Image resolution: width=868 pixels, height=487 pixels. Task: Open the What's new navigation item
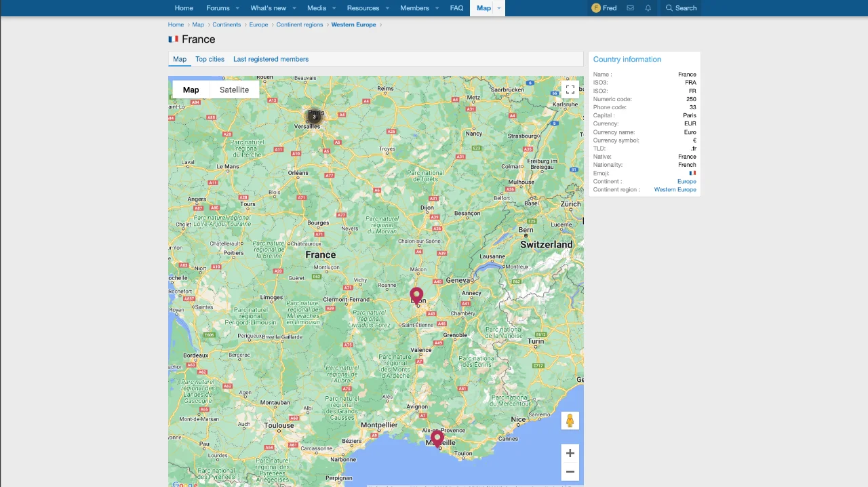click(x=268, y=8)
